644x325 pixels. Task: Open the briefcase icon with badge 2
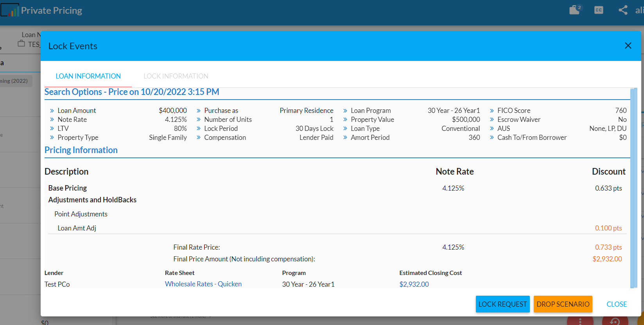(x=575, y=10)
